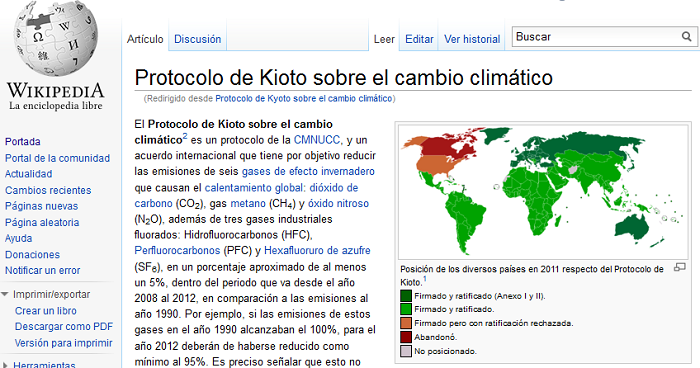Image resolution: width=700 pixels, height=368 pixels.
Task: Open the Perfluorocarbonos link
Action: 177,251
